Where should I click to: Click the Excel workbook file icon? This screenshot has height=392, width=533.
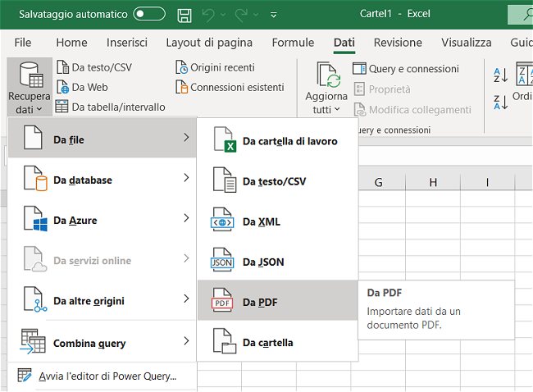click(225, 139)
